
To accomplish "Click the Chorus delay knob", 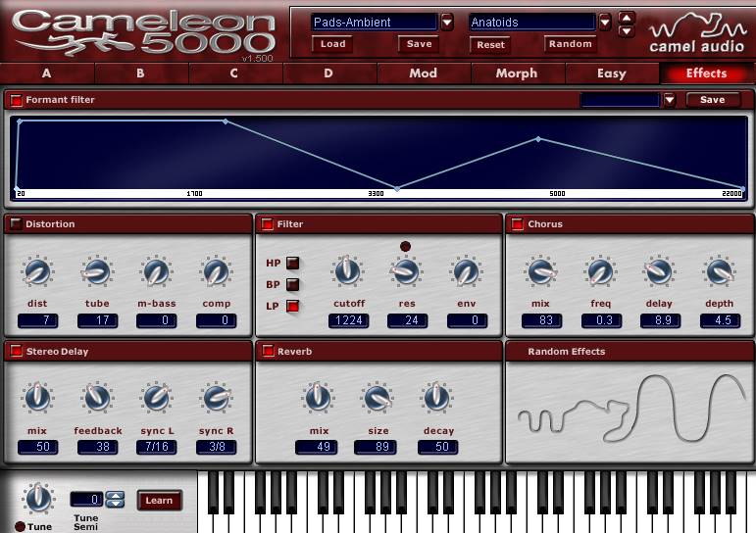I will click(x=659, y=271).
